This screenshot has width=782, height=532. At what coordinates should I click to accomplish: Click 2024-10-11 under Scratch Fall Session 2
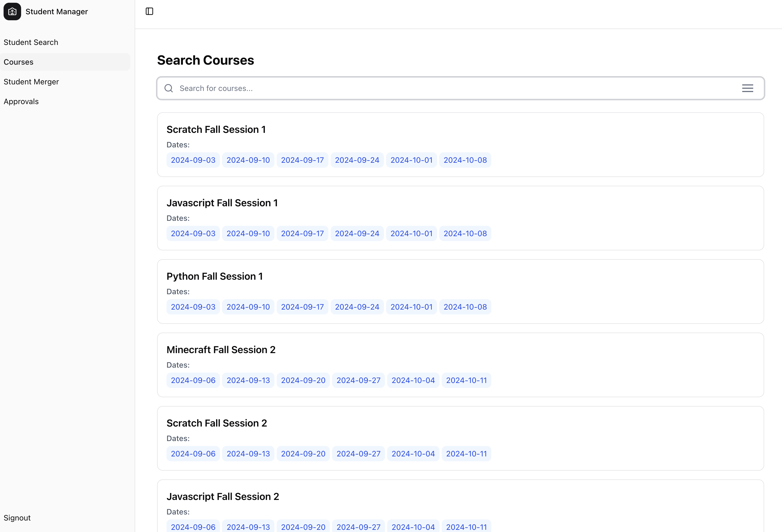tap(466, 454)
